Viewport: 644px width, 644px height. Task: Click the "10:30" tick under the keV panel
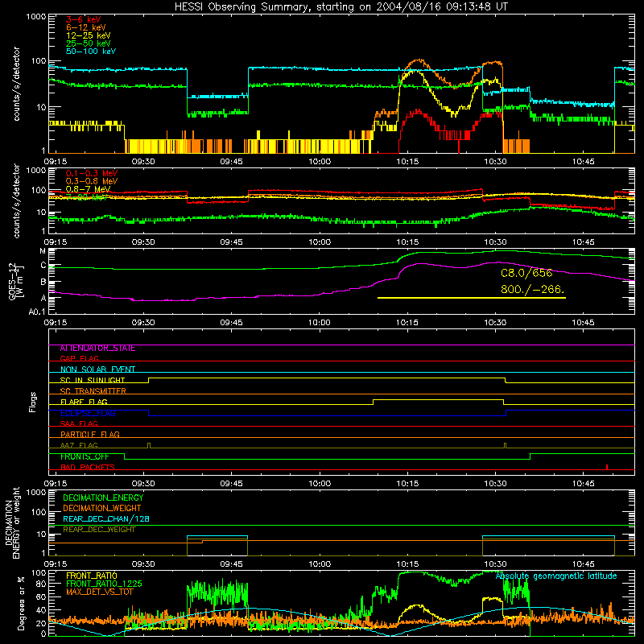coord(495,162)
